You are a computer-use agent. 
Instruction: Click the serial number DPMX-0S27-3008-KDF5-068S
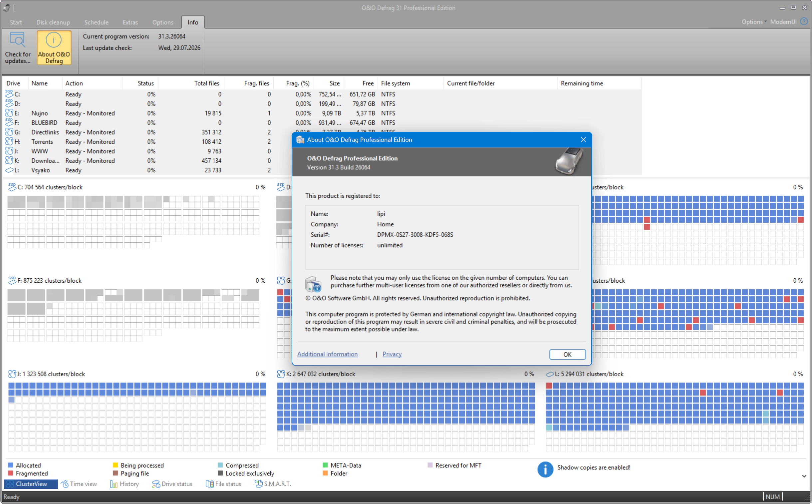415,235
